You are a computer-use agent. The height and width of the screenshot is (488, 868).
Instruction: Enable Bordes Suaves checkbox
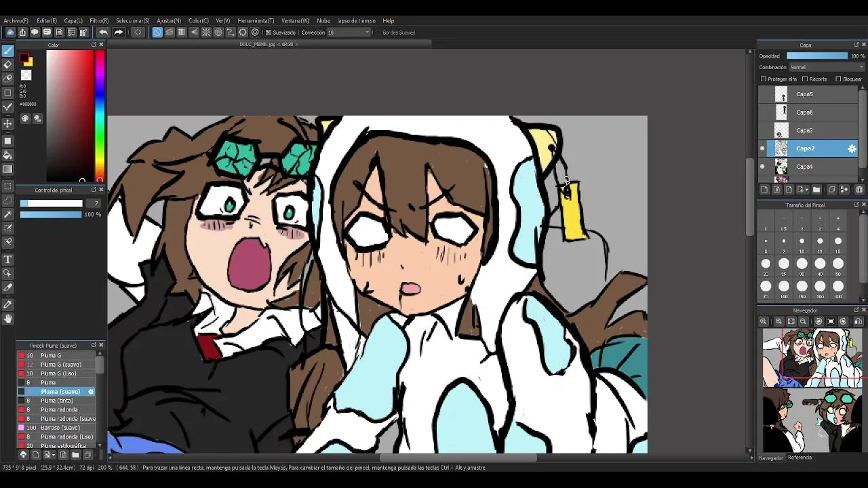coord(378,33)
